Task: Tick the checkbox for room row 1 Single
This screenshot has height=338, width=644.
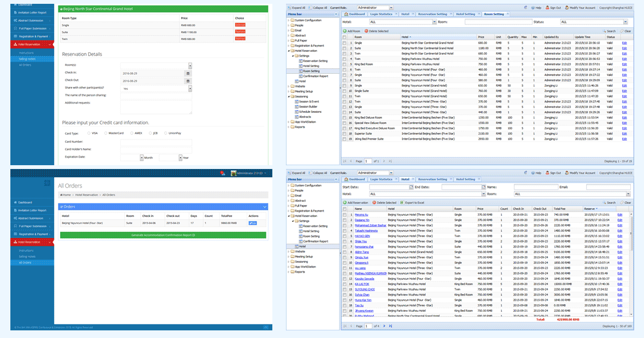Action: [344, 43]
